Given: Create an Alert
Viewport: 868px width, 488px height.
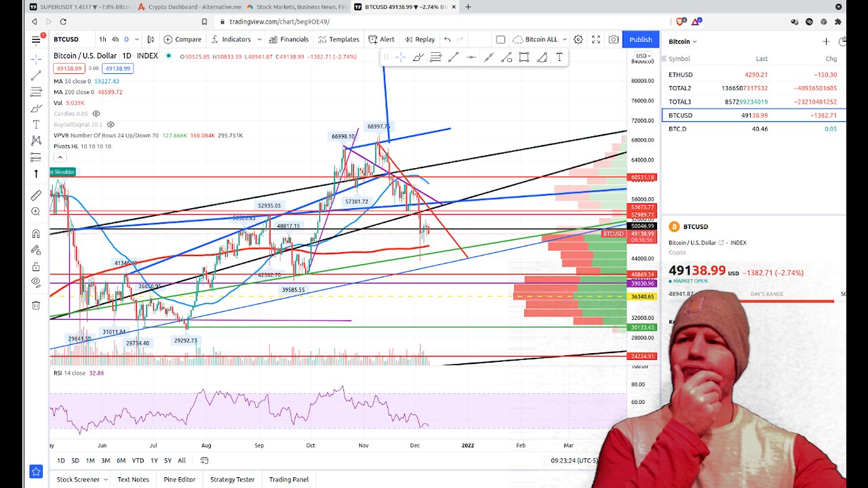Looking at the screenshot, I should click(381, 39).
